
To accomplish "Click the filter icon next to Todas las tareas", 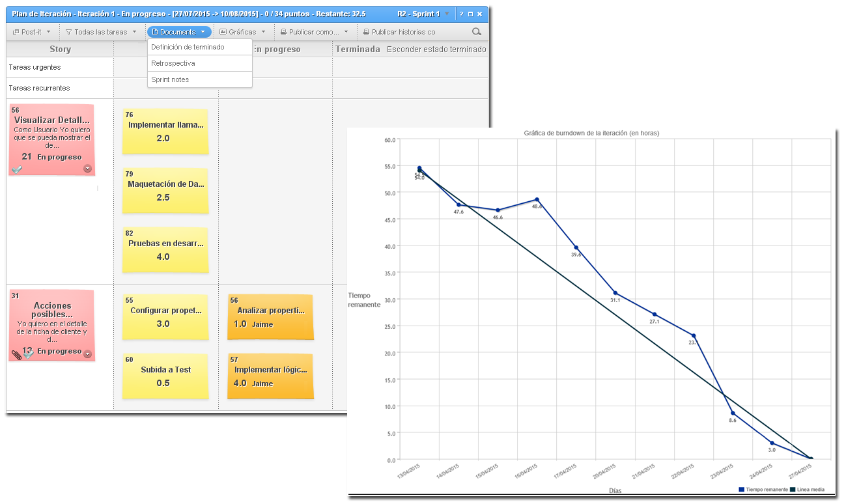I will point(70,31).
